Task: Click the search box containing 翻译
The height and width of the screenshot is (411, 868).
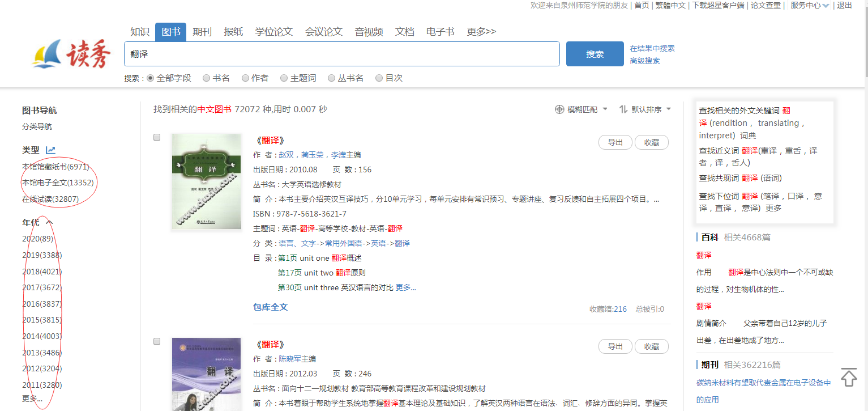Action: tap(341, 54)
